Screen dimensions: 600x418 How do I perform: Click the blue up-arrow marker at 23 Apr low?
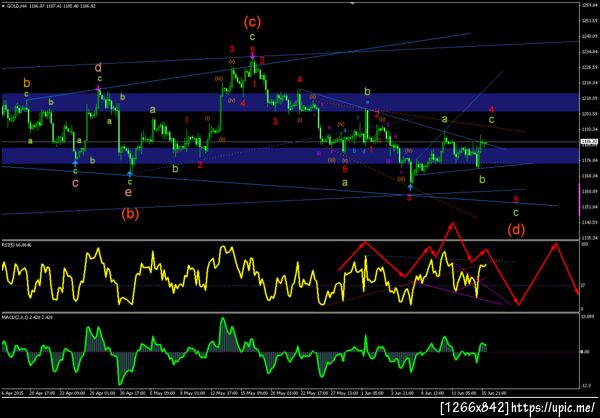click(x=75, y=163)
